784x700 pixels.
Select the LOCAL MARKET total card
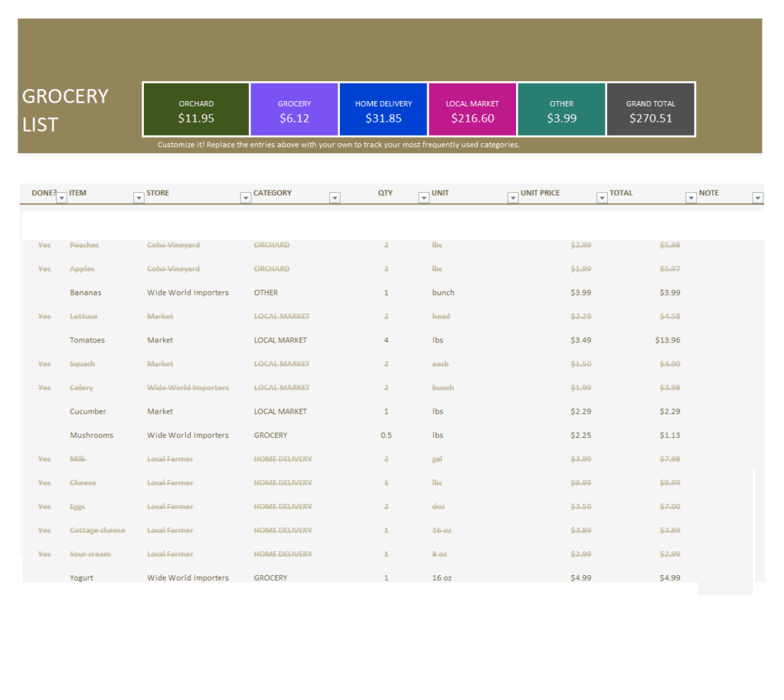click(x=472, y=109)
